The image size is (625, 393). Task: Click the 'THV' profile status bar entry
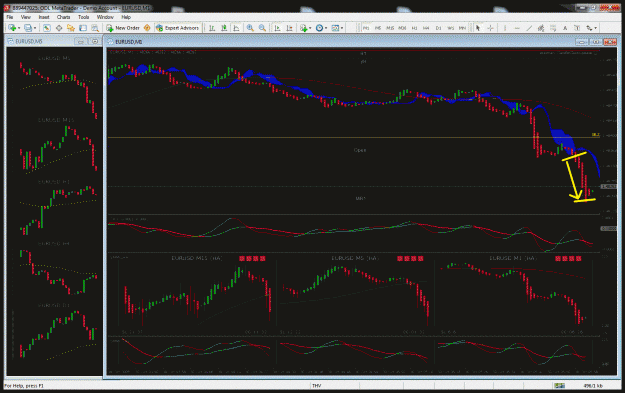tap(317, 385)
